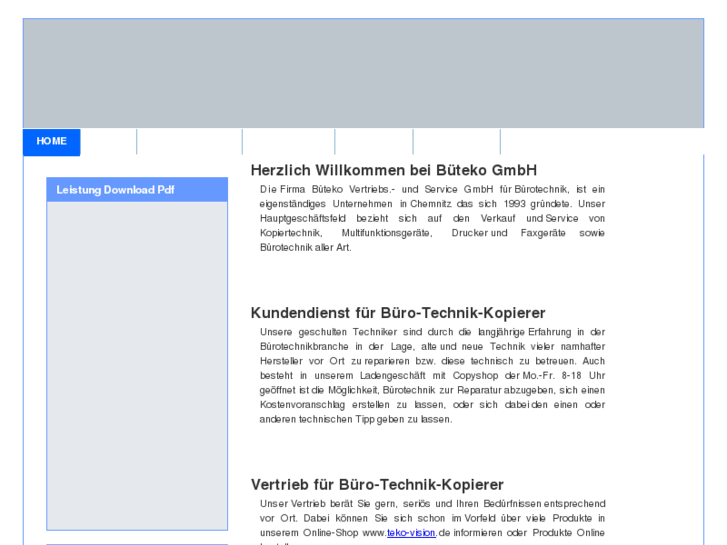Image resolution: width=727 pixels, height=545 pixels.
Task: Click the paragraph starting 'Die Firma Büteko'
Action: (432, 218)
